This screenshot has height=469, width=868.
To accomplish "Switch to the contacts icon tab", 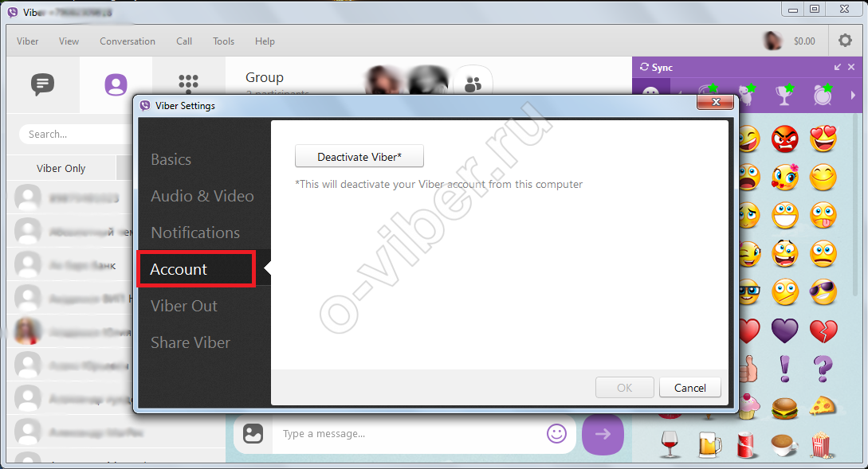I will click(x=116, y=84).
